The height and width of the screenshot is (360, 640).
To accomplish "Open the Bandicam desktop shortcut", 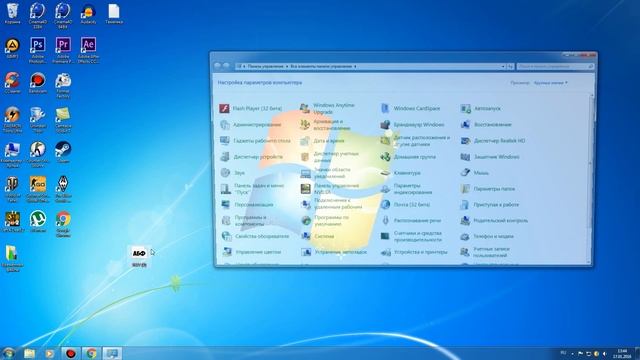I will [x=38, y=83].
